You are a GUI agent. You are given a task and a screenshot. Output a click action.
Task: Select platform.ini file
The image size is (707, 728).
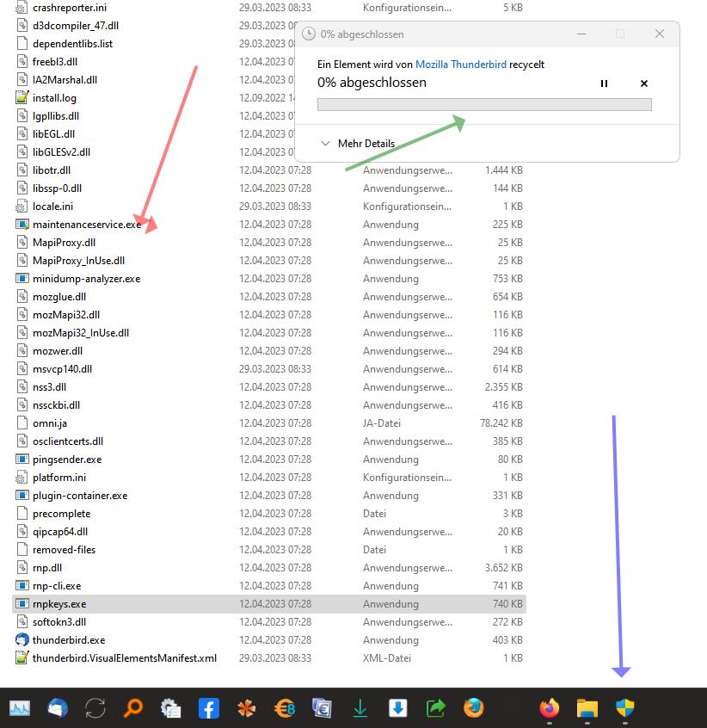59,478
